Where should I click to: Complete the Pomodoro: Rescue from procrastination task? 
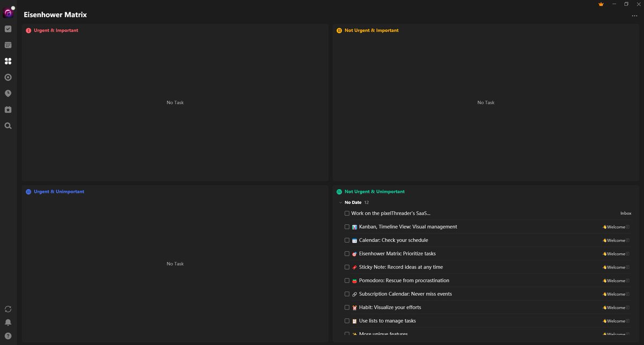coord(347,280)
